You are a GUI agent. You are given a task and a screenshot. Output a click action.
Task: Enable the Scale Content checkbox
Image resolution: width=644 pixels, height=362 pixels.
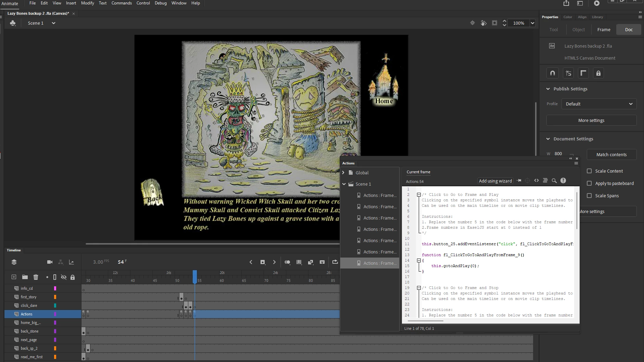tap(589, 171)
